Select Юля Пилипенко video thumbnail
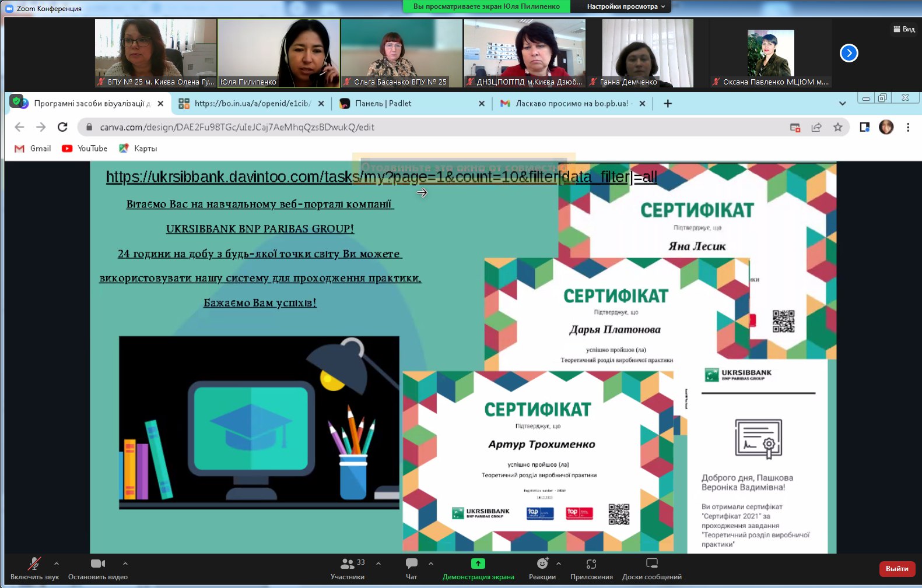 pyautogui.click(x=279, y=53)
